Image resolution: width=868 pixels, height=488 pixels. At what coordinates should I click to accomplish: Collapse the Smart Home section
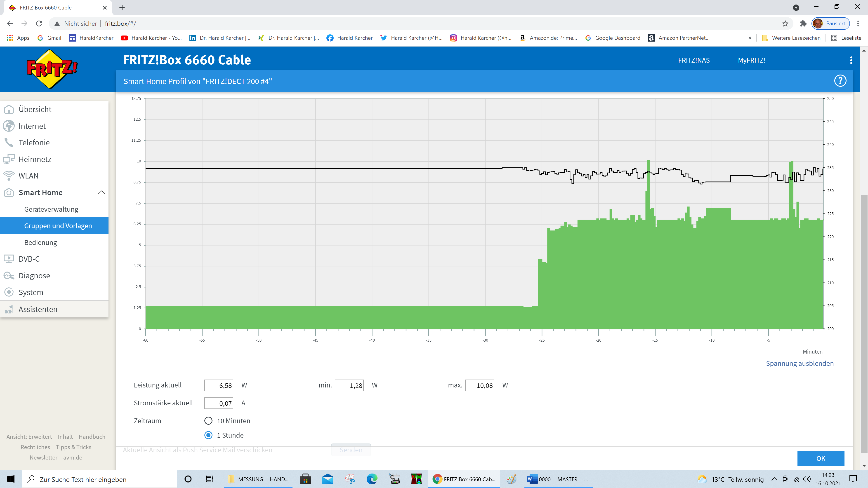[x=101, y=192]
